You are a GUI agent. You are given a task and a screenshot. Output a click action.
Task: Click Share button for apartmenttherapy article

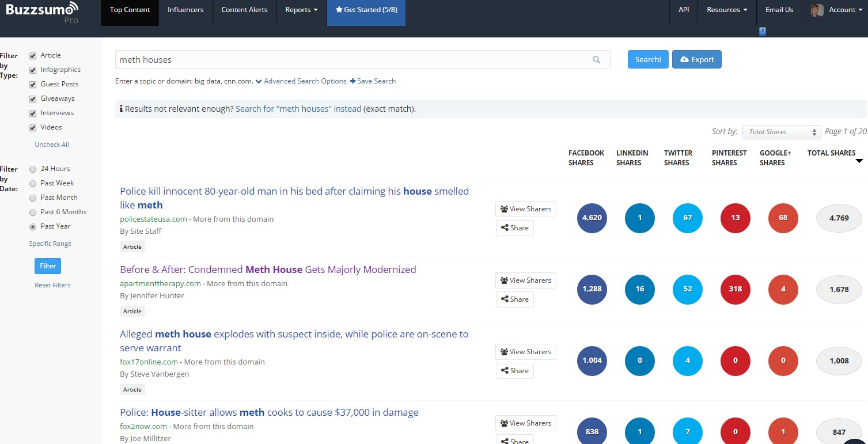515,299
